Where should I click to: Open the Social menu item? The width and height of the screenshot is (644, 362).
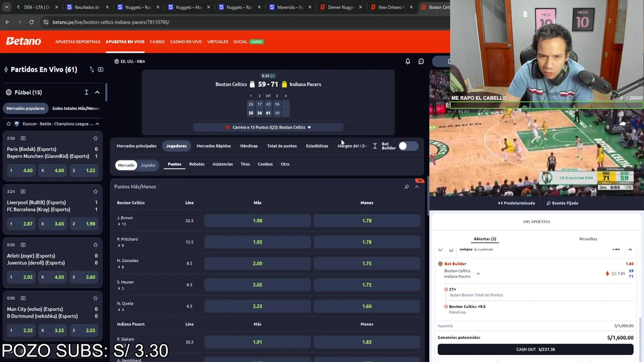(x=240, y=42)
